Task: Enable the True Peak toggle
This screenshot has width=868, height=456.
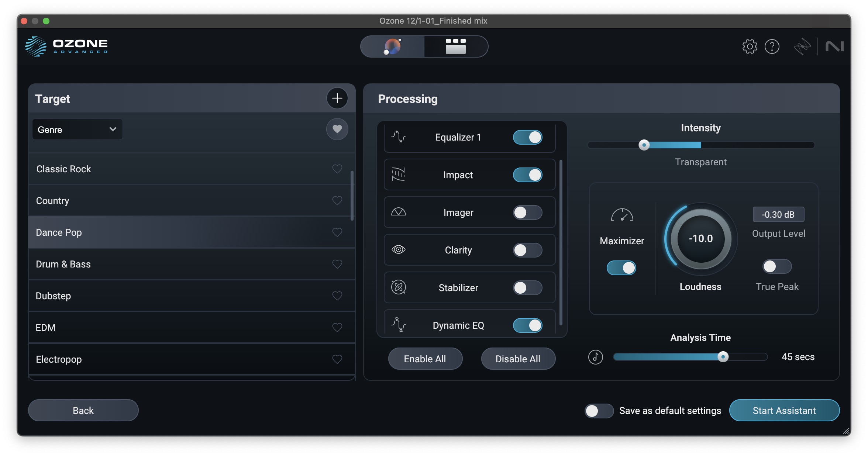Action: click(777, 266)
